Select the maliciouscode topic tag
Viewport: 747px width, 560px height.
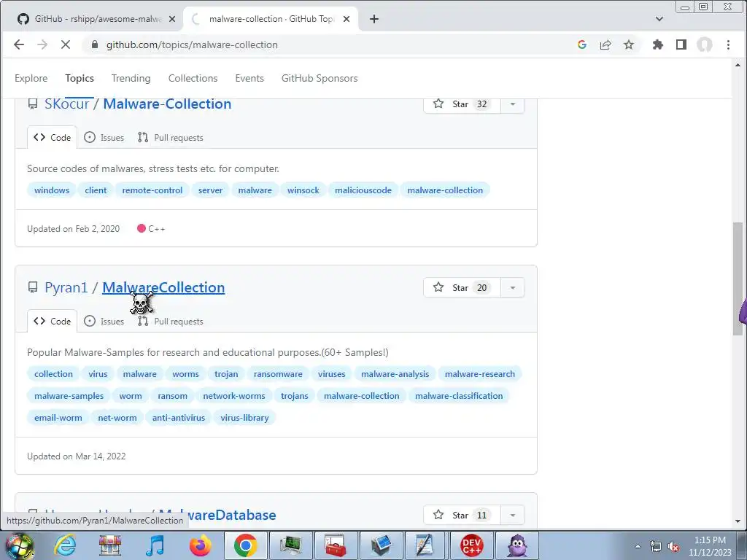[363, 190]
